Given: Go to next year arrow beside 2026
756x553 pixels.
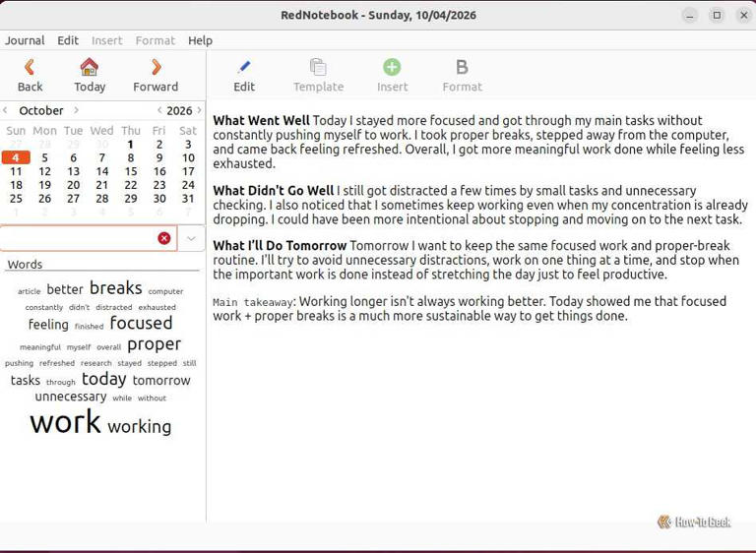Looking at the screenshot, I should coord(199,110).
